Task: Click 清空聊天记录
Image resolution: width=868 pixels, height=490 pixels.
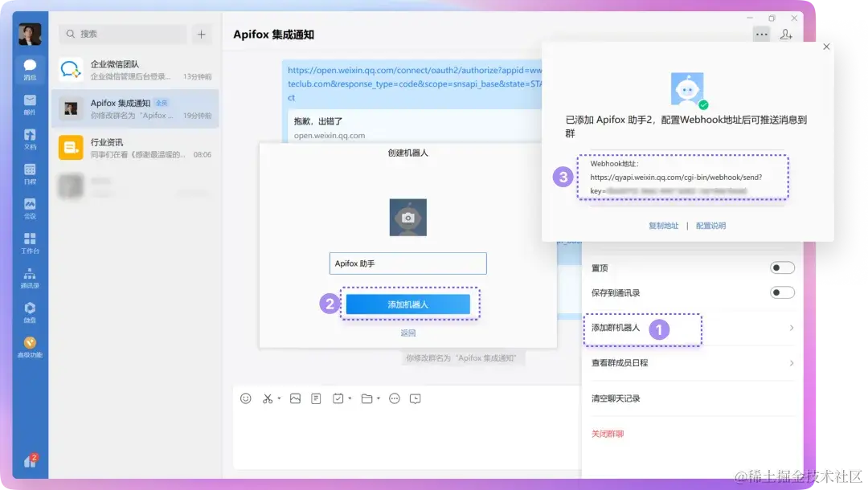Action: [x=616, y=398]
